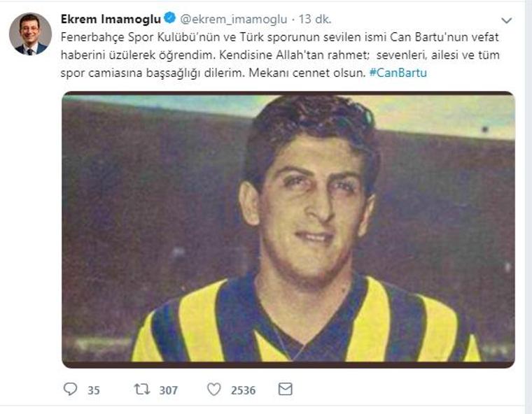Click the sentence 'Mekanı cennet olsun.'
Screen dimensions: 532x414
pos(307,73)
